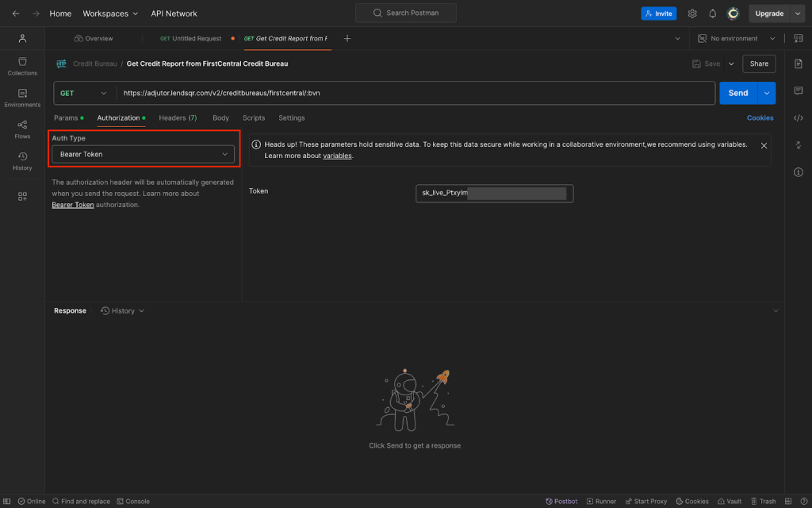Image resolution: width=812 pixels, height=508 pixels.
Task: Open the Collections sidebar panel
Action: [22, 67]
